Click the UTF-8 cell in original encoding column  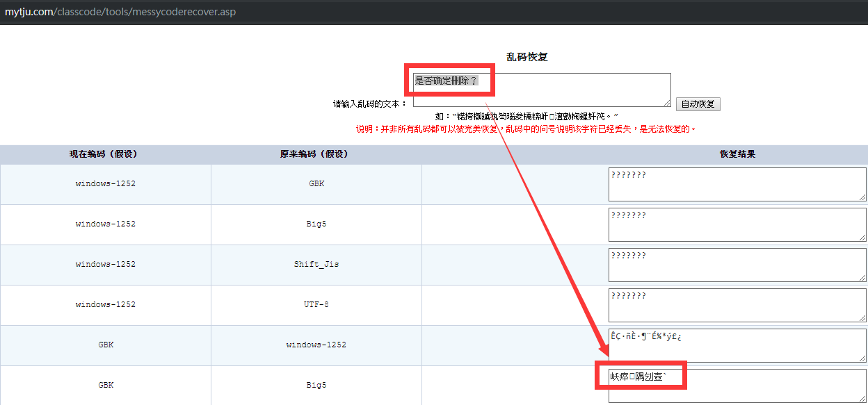click(x=316, y=305)
